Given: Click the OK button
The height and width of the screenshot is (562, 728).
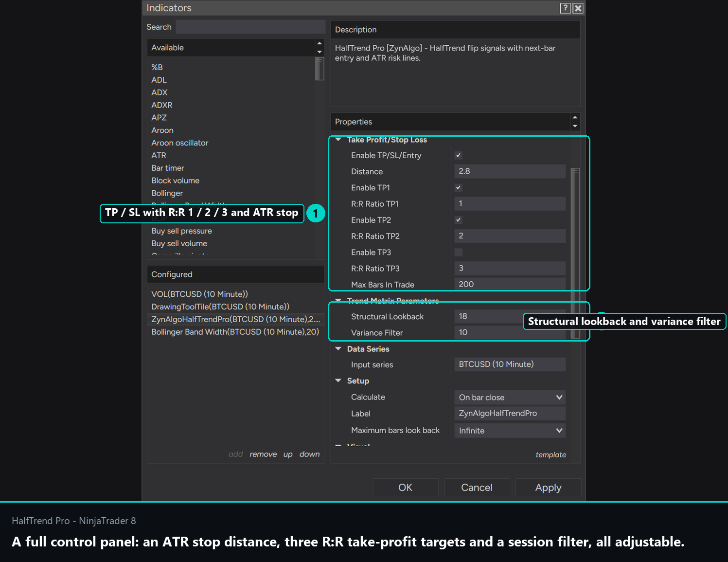Looking at the screenshot, I should pyautogui.click(x=406, y=488).
